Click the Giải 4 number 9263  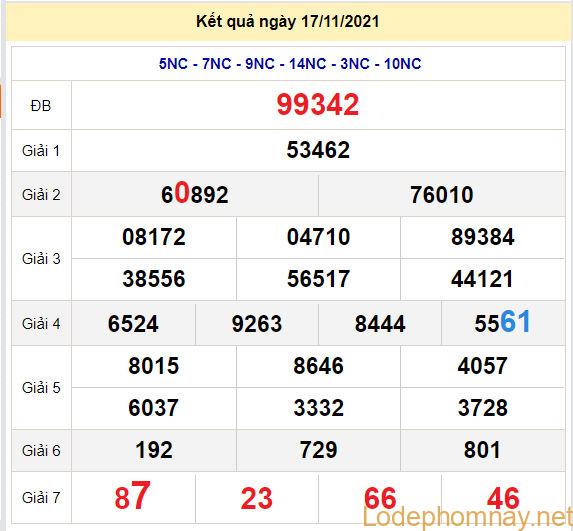click(x=257, y=324)
